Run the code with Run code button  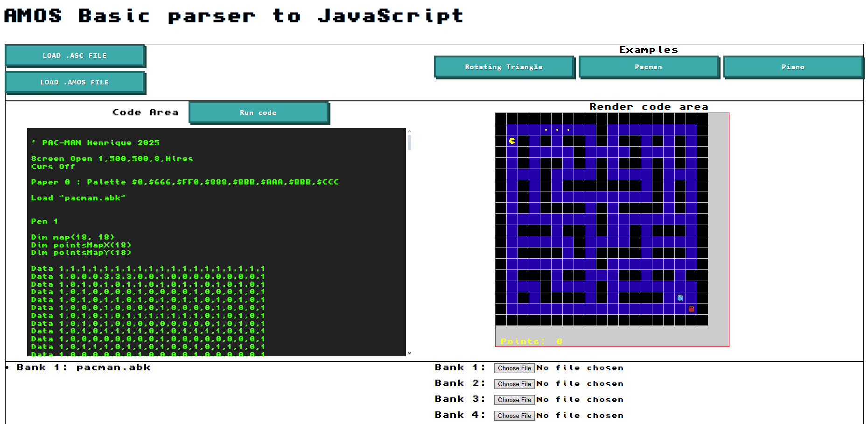pyautogui.click(x=259, y=113)
